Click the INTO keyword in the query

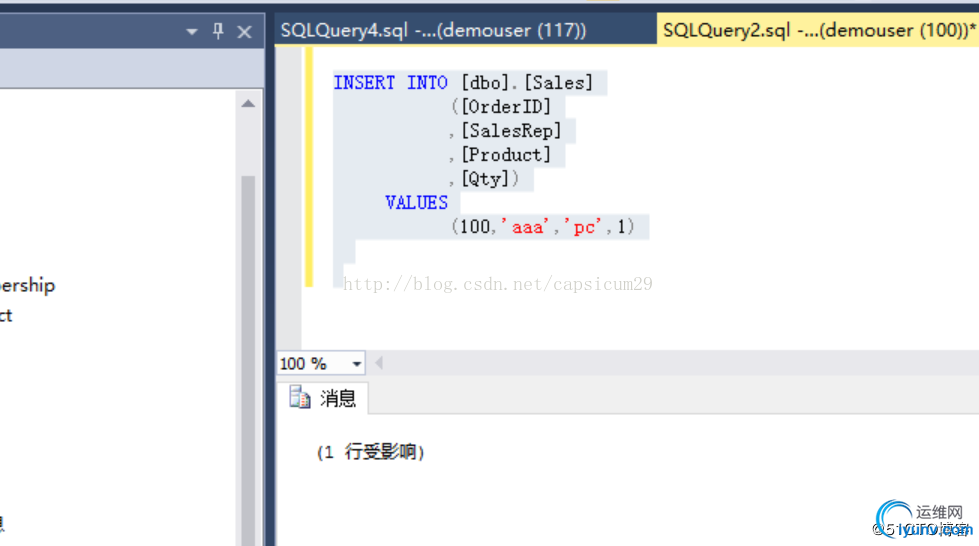pyautogui.click(x=427, y=82)
